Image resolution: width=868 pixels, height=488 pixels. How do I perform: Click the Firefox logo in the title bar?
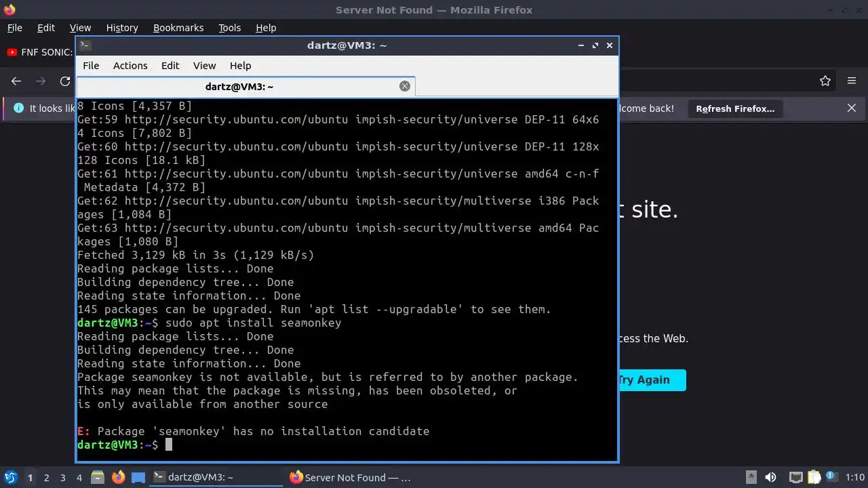tap(9, 9)
